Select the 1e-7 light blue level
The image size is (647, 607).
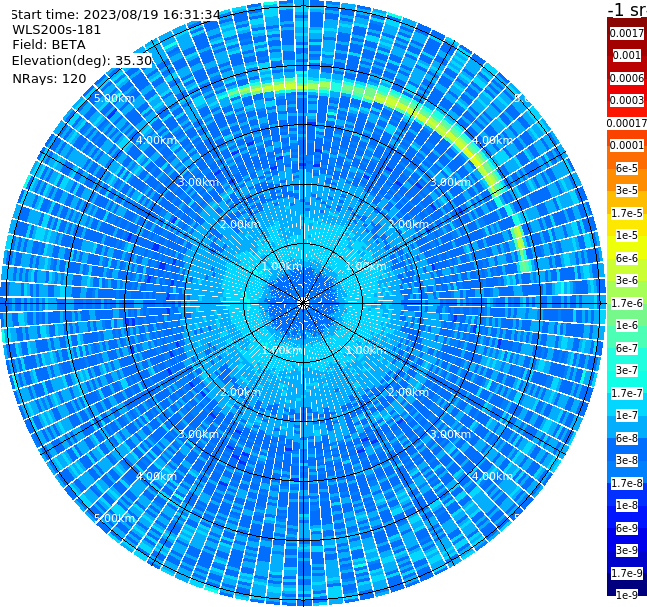pyautogui.click(x=626, y=415)
